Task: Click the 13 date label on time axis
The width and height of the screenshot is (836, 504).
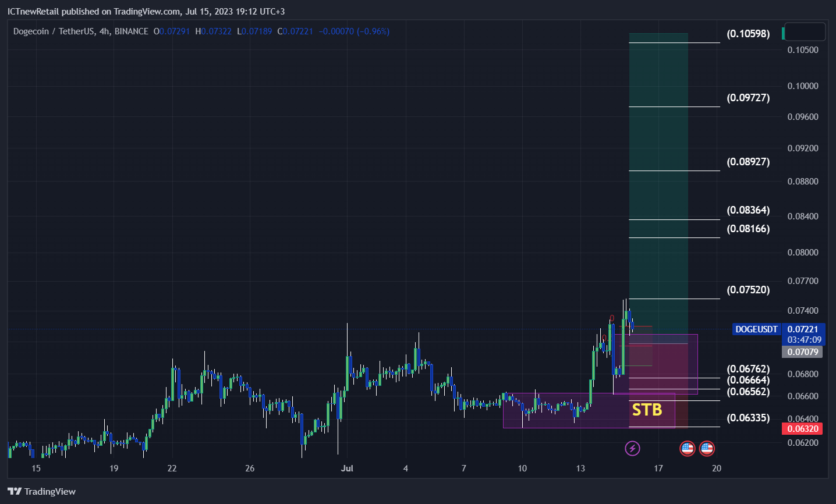Action: (x=580, y=468)
